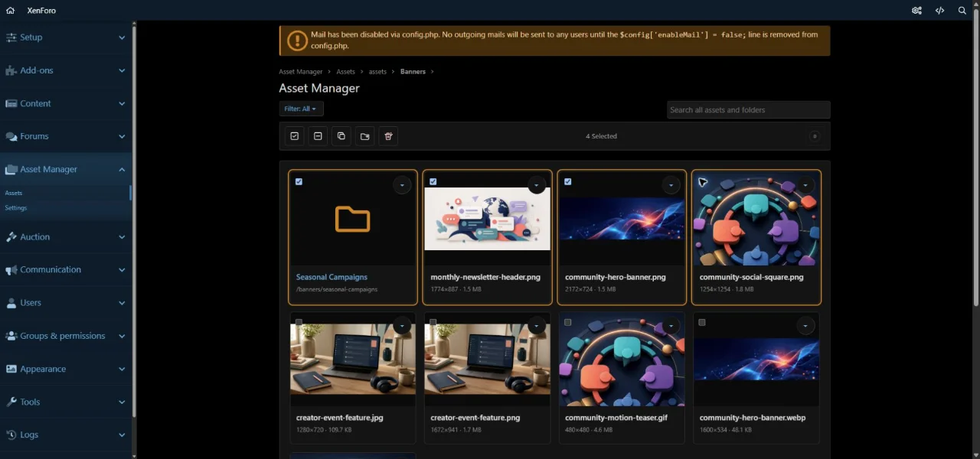Viewport: 980px width, 459px height.
Task: Click the Groups & permissions people icon
Action: (x=11, y=336)
